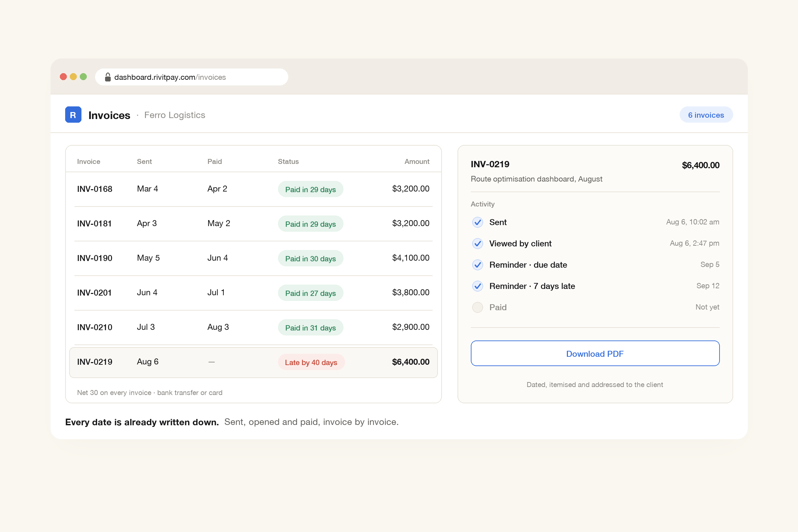Click the Not yet paid status text
Screen dimensions: 798x532
pyautogui.click(x=707, y=307)
